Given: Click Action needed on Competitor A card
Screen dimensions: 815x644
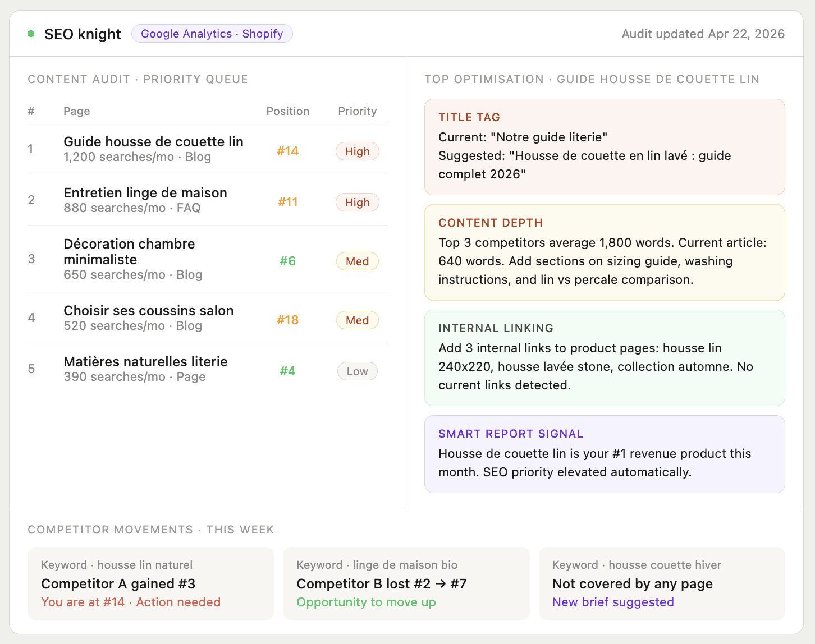Looking at the screenshot, I should 177,602.
